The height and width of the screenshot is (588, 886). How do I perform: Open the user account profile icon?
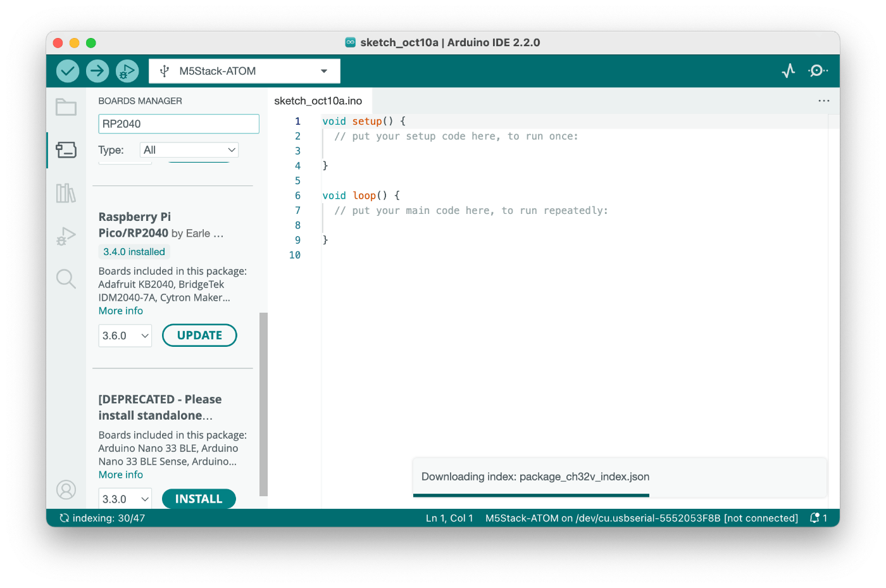coord(66,489)
